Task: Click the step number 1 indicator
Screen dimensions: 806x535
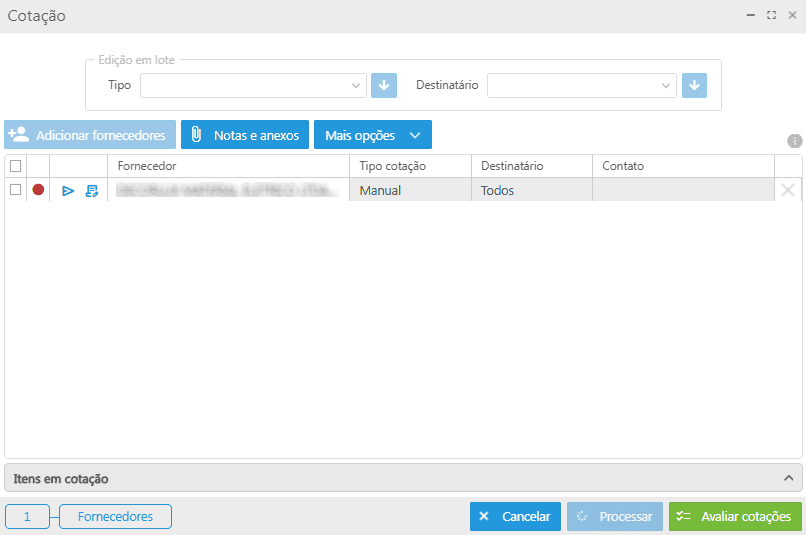Action: (x=28, y=517)
